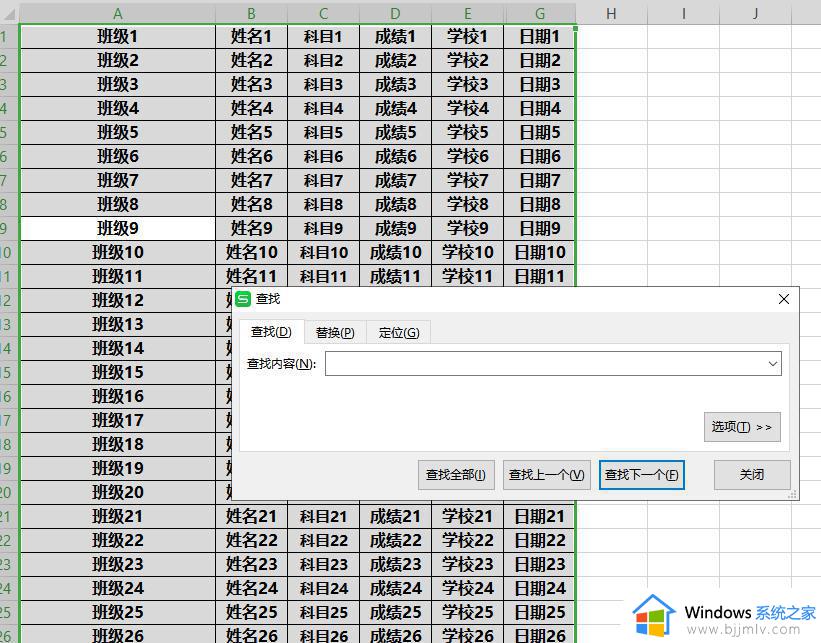Viewport: 821px width, 643px height.
Task: Click the 关闭 button
Action: coord(752,475)
